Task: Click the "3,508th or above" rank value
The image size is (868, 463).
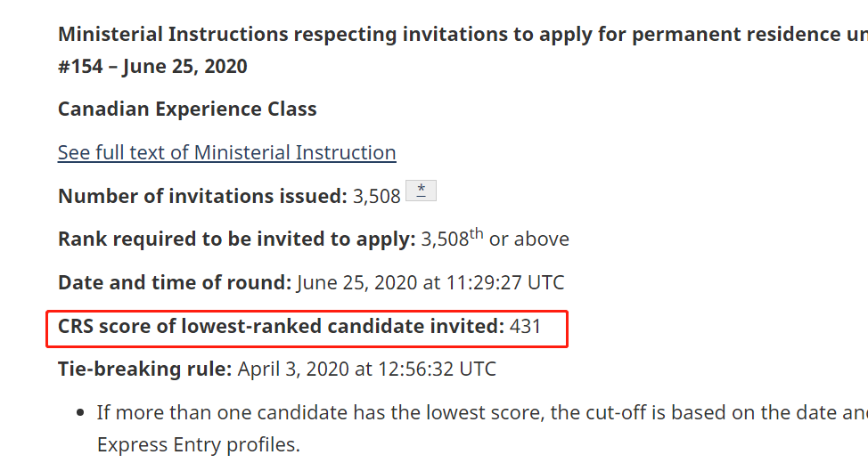Action: [x=495, y=240]
